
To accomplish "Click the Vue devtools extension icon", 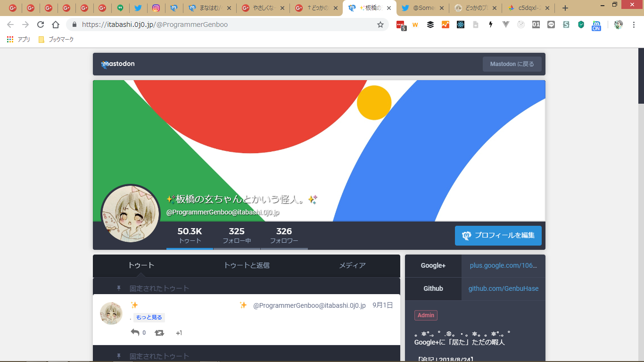I will 506,25.
